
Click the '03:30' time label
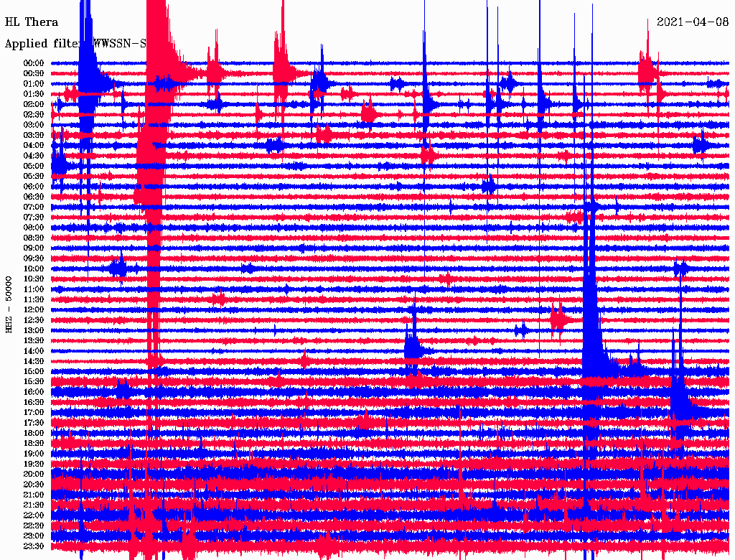[34, 135]
